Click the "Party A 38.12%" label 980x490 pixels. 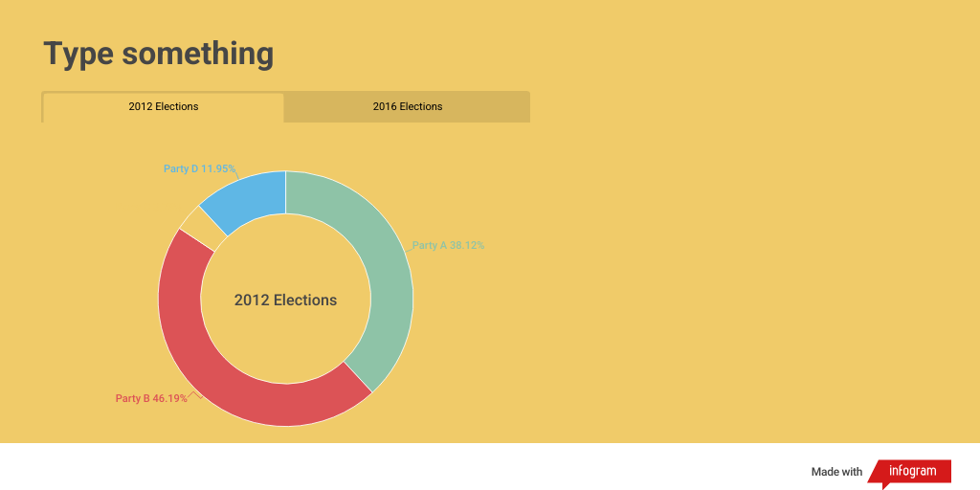[x=449, y=246]
